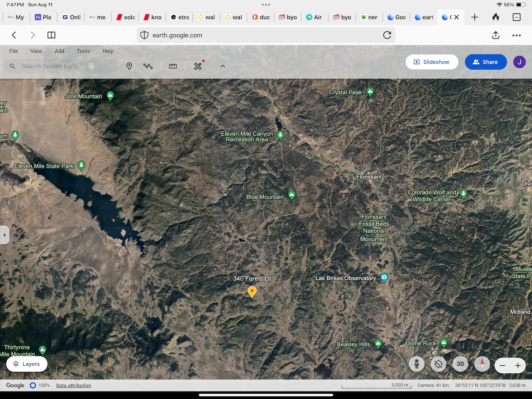Click the Las Brisas Observatory marker
Viewport: 532px width, 399px height.
(x=384, y=278)
